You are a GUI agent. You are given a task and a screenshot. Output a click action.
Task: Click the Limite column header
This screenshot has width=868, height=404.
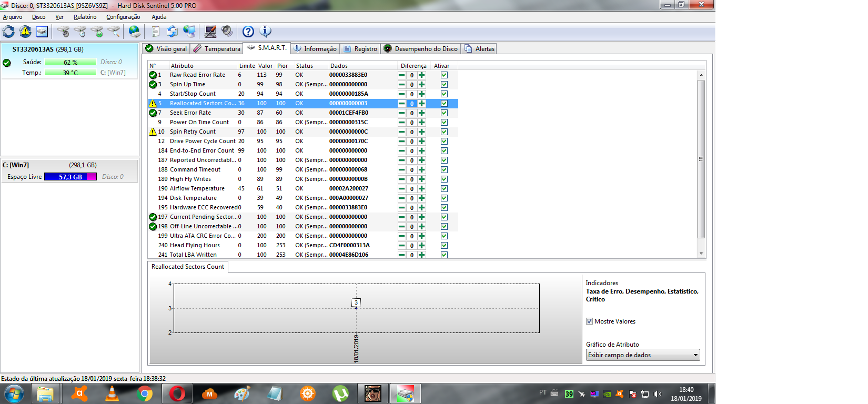pos(247,66)
